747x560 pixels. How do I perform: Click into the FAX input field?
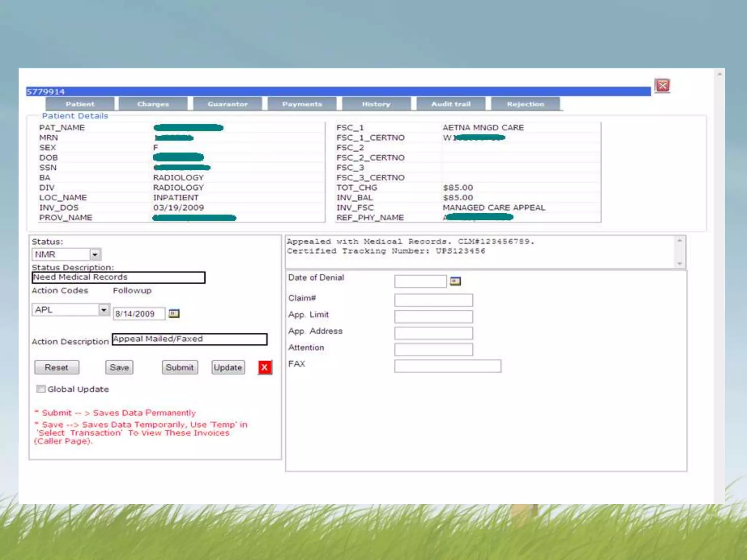click(x=448, y=366)
